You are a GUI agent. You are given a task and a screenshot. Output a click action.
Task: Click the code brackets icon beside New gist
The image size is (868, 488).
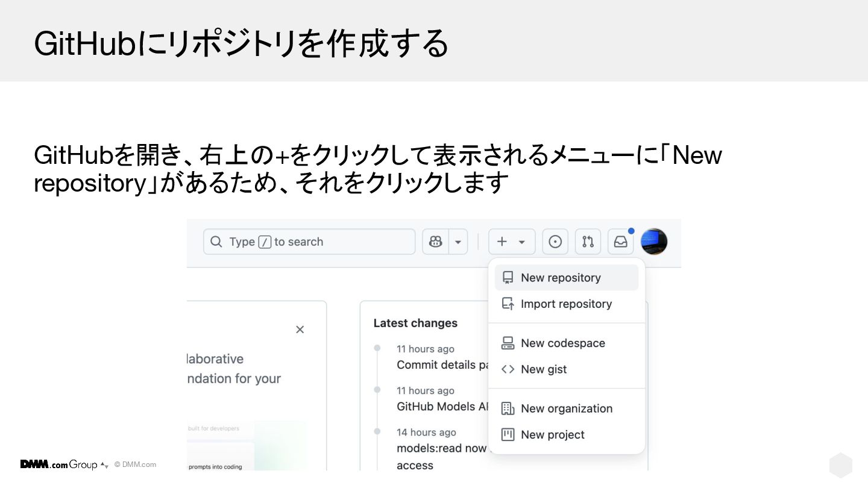point(508,369)
